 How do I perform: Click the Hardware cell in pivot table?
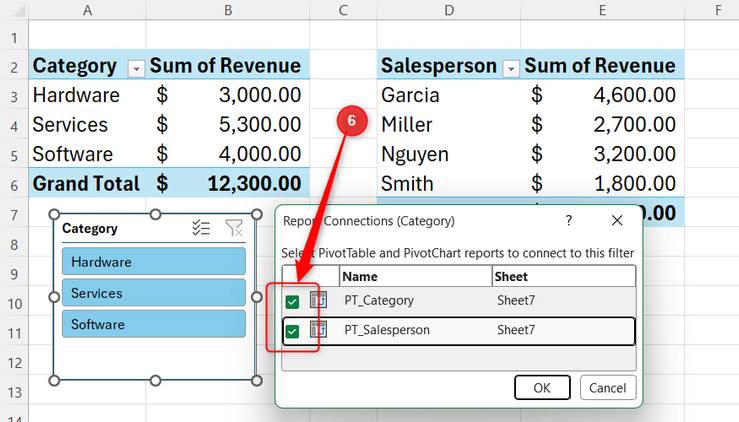point(87,95)
